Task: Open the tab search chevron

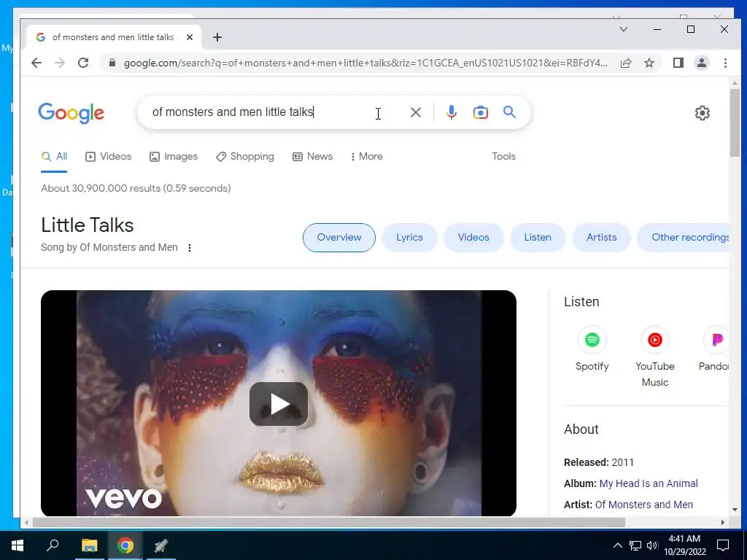Action: click(623, 29)
